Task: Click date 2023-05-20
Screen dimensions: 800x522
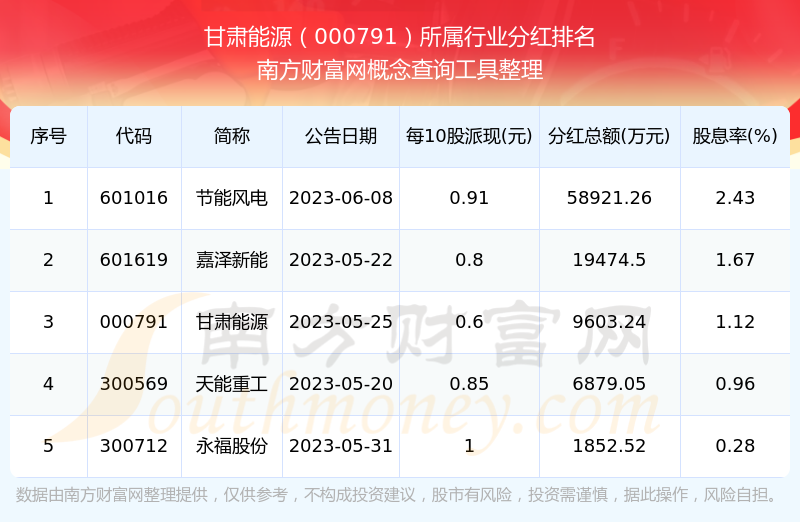Action: (341, 384)
